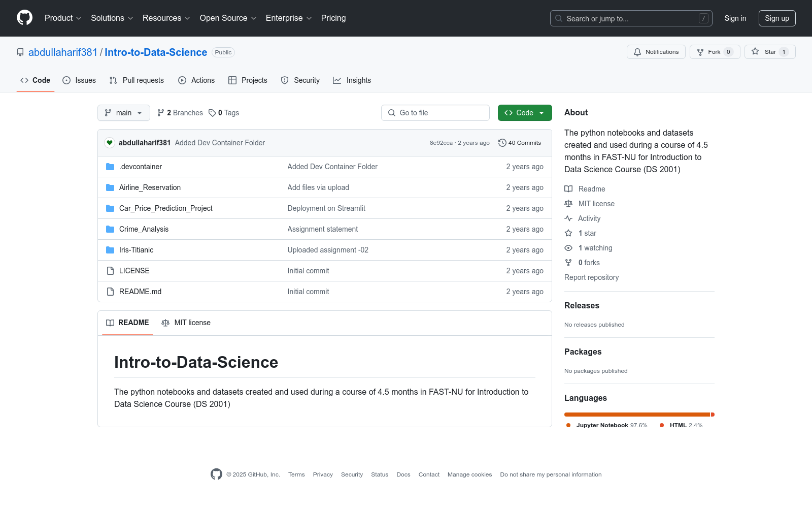
Task: View the 0 Tags list
Action: pos(224,113)
